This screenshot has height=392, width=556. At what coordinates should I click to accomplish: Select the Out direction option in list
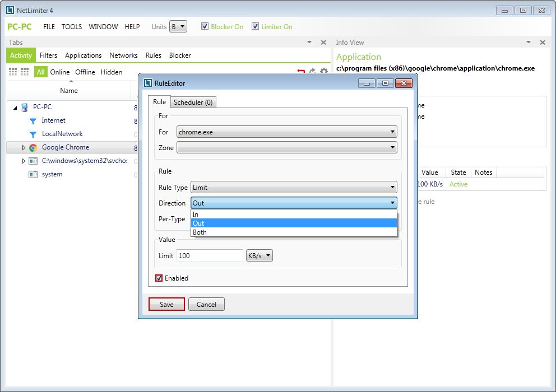(x=294, y=223)
